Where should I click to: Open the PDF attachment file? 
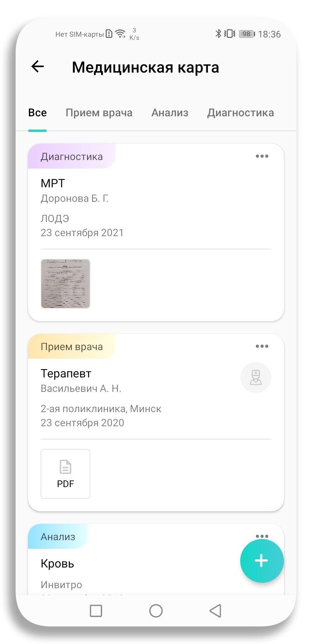coord(66,474)
